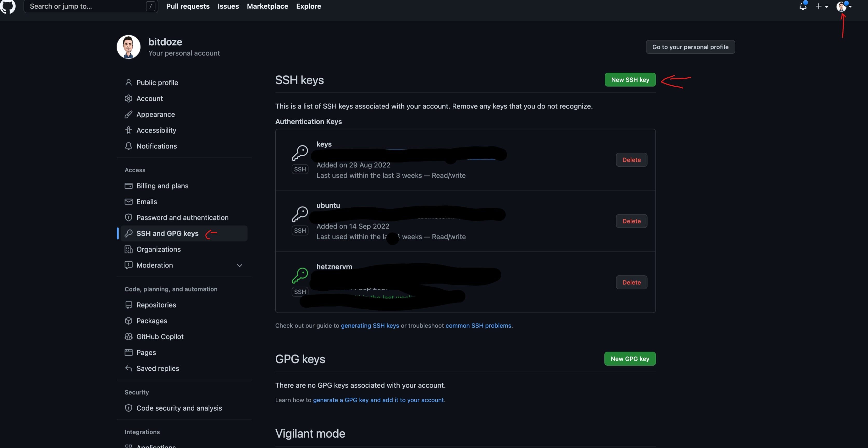
Task: Open Saved replies settings
Action: click(158, 368)
